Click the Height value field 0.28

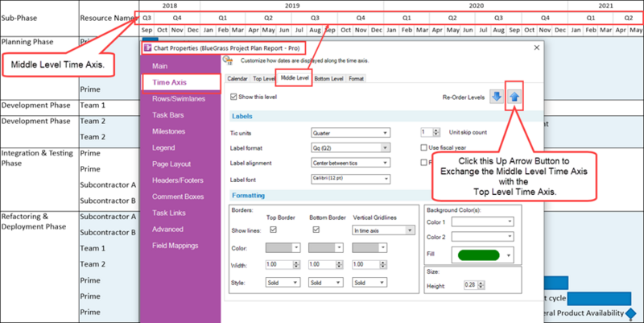tap(471, 285)
